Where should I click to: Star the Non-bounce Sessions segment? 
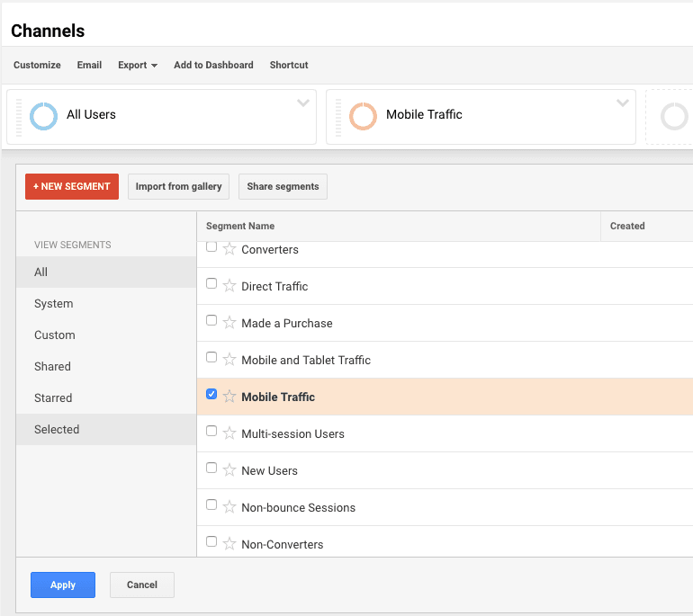pyautogui.click(x=229, y=507)
